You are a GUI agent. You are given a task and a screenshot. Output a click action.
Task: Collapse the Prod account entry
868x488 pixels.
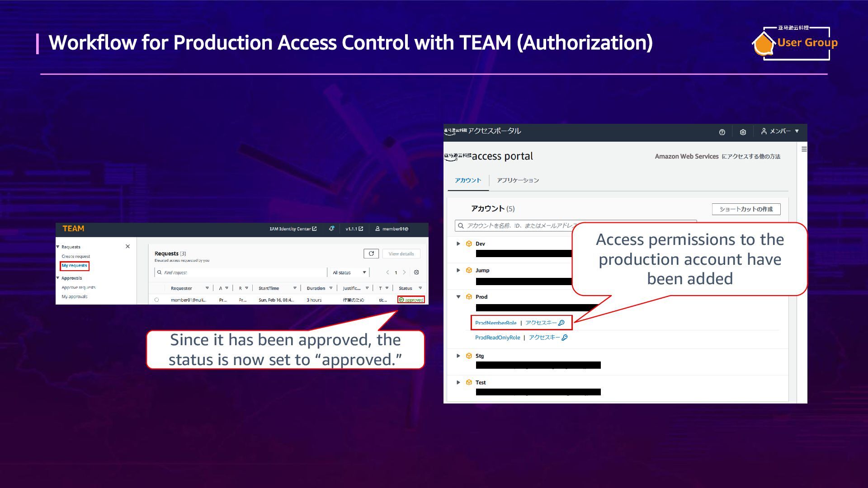coord(458,297)
